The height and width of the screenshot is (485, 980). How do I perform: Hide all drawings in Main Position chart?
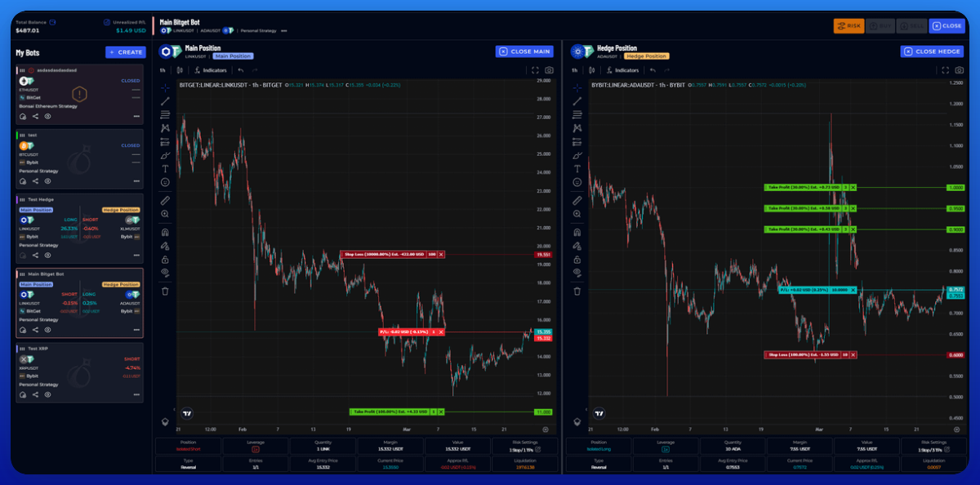pyautogui.click(x=165, y=272)
